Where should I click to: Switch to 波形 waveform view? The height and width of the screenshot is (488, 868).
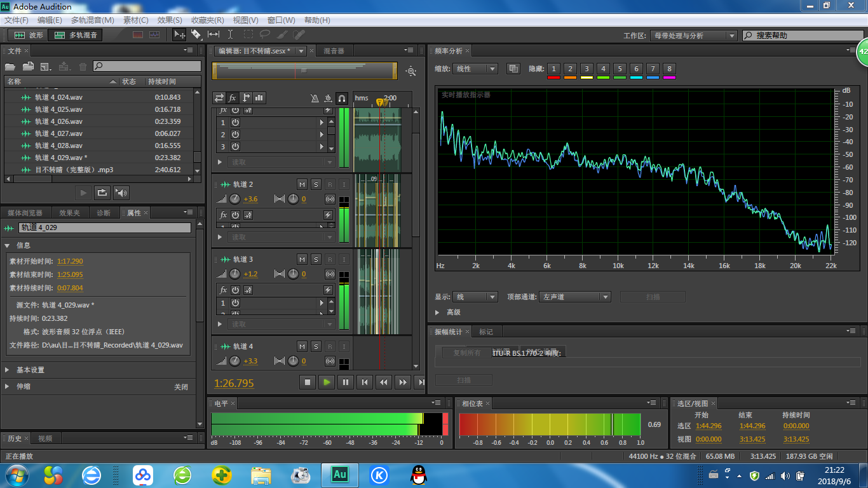coord(29,35)
